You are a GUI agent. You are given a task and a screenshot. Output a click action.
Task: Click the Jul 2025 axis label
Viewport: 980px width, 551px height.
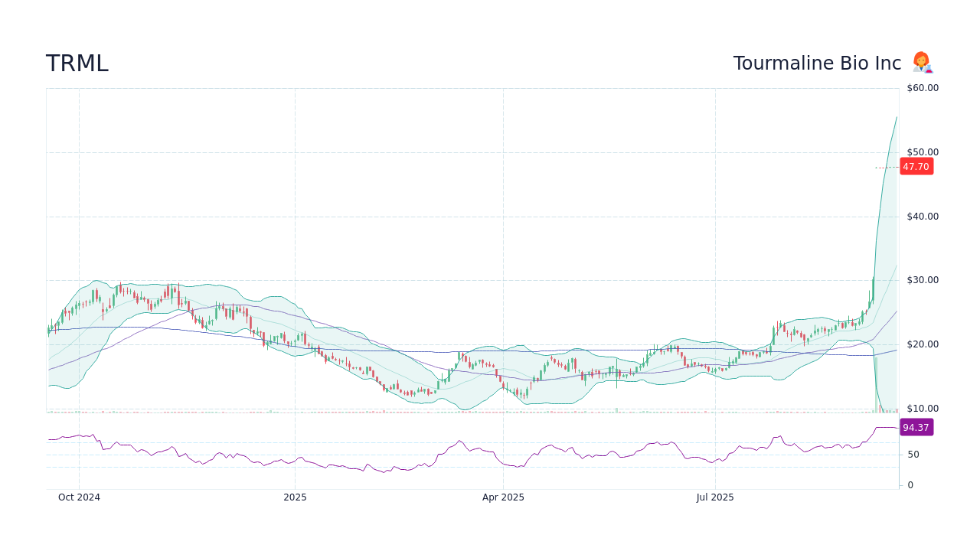[715, 497]
